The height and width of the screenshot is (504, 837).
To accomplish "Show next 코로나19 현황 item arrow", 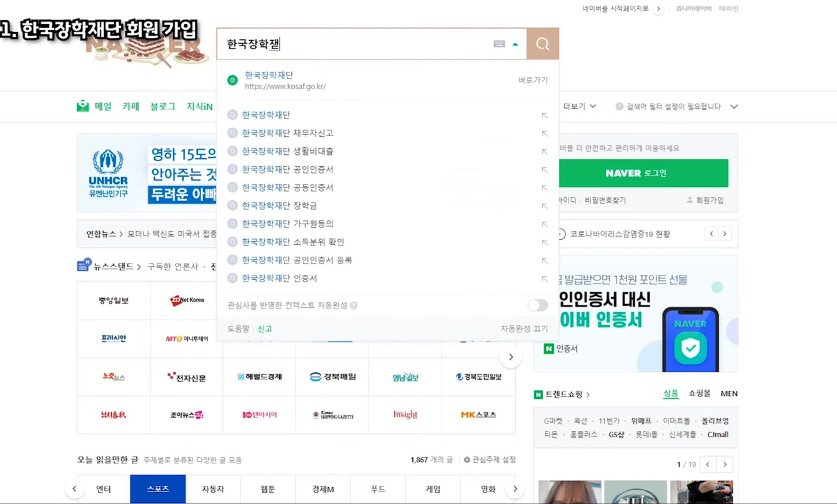I will (x=725, y=234).
